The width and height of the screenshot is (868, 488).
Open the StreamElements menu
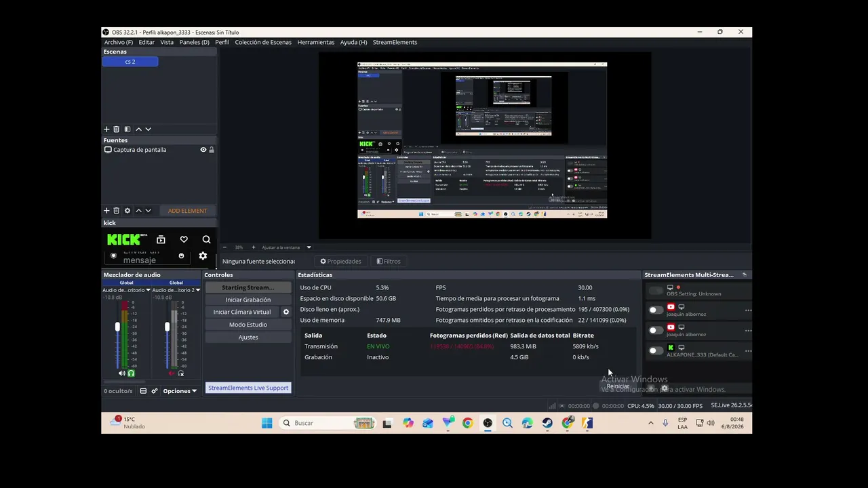tap(395, 42)
